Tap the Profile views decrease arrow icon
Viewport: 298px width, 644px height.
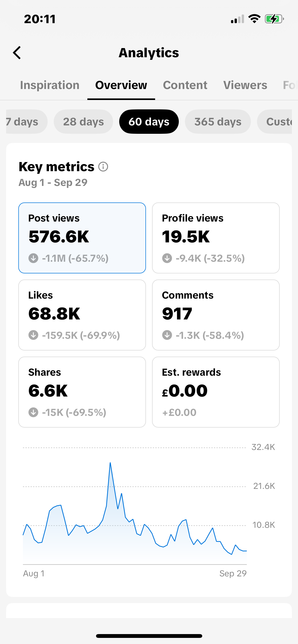click(167, 258)
